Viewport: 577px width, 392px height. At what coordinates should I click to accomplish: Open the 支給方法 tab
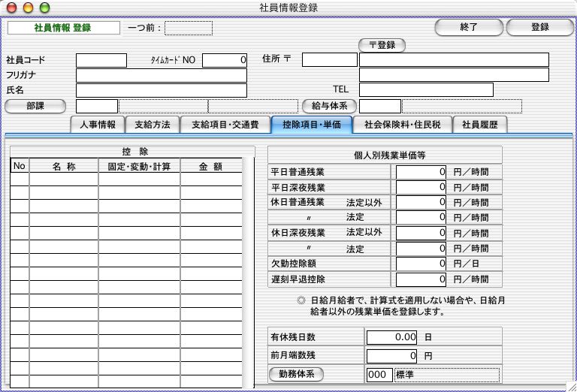coord(153,125)
